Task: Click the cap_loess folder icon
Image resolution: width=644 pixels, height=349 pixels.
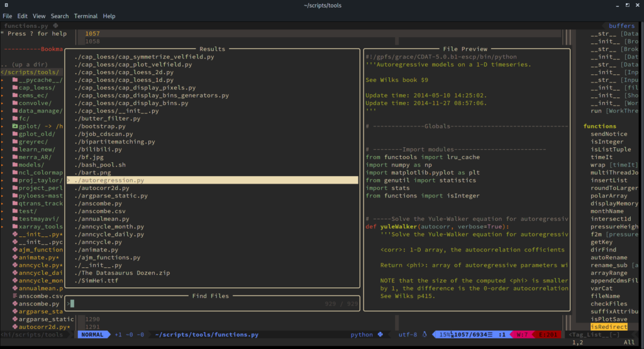Action: click(15, 87)
